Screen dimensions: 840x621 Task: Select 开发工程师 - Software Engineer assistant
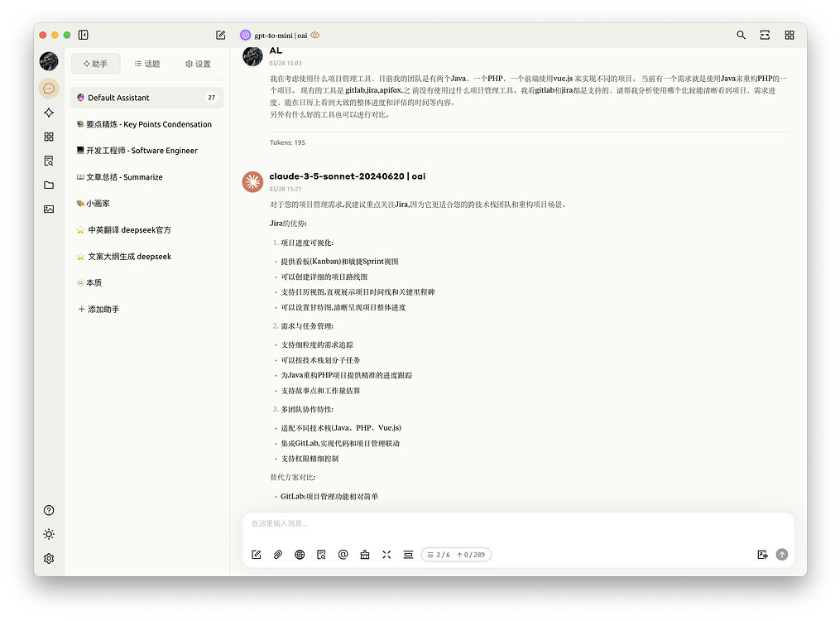pos(146,151)
